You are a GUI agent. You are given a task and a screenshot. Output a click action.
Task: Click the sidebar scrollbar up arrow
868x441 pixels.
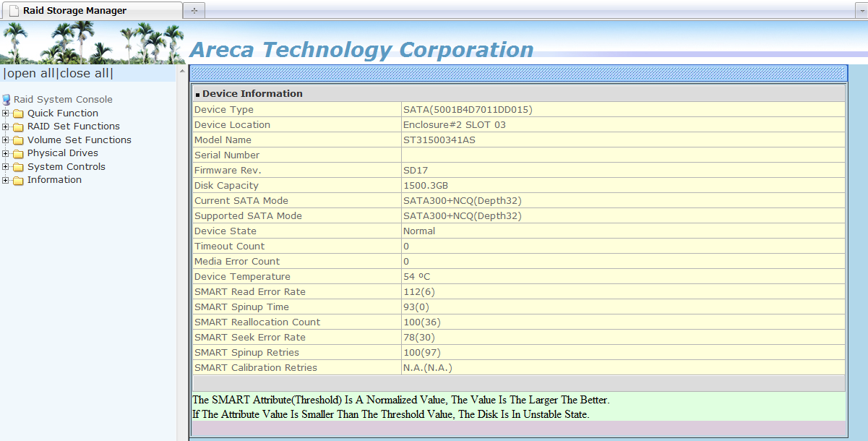(x=181, y=72)
